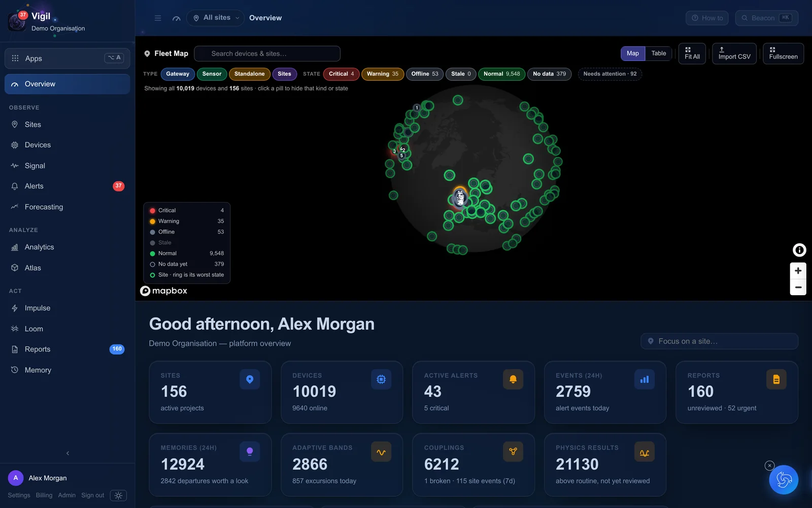Toggle the Needs attention 92 filter
Viewport: 812px width, 508px height.
point(610,74)
